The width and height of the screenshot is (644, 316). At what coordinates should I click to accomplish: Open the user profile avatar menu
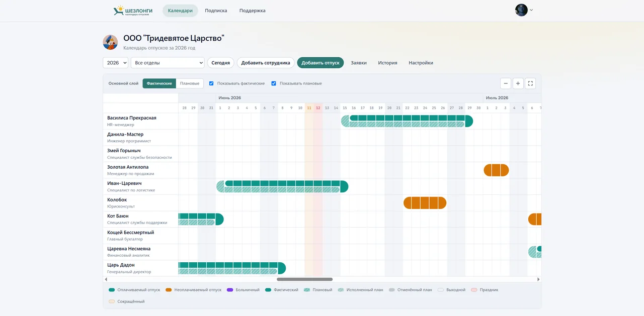(521, 10)
